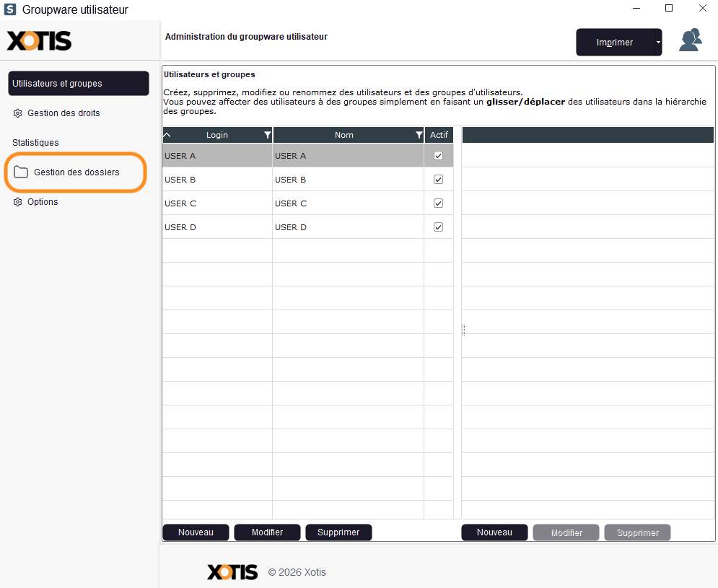The height and width of the screenshot is (588, 718).
Task: Click Modifier button under the users list
Action: (x=267, y=532)
